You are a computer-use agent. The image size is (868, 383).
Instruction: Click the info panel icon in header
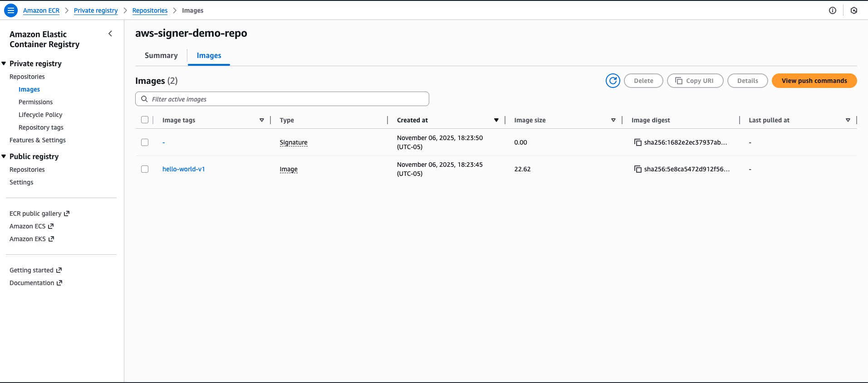(833, 10)
